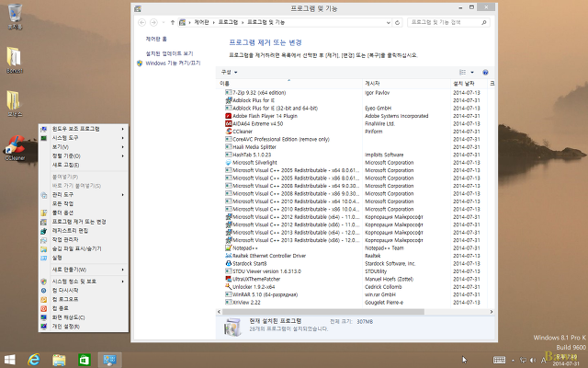Viewport: 588px width, 368px height.
Task: Click the refresh button beside the address bar
Action: [398, 22]
